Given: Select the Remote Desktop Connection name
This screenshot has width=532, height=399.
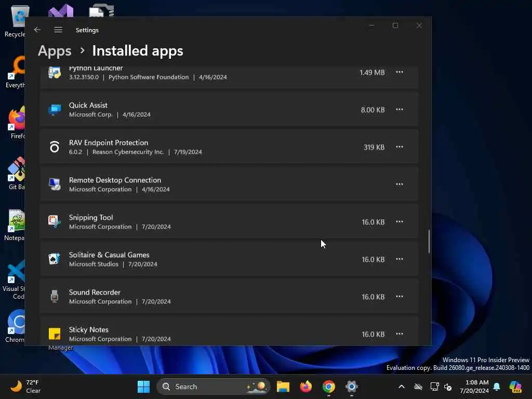Looking at the screenshot, I should click(115, 180).
